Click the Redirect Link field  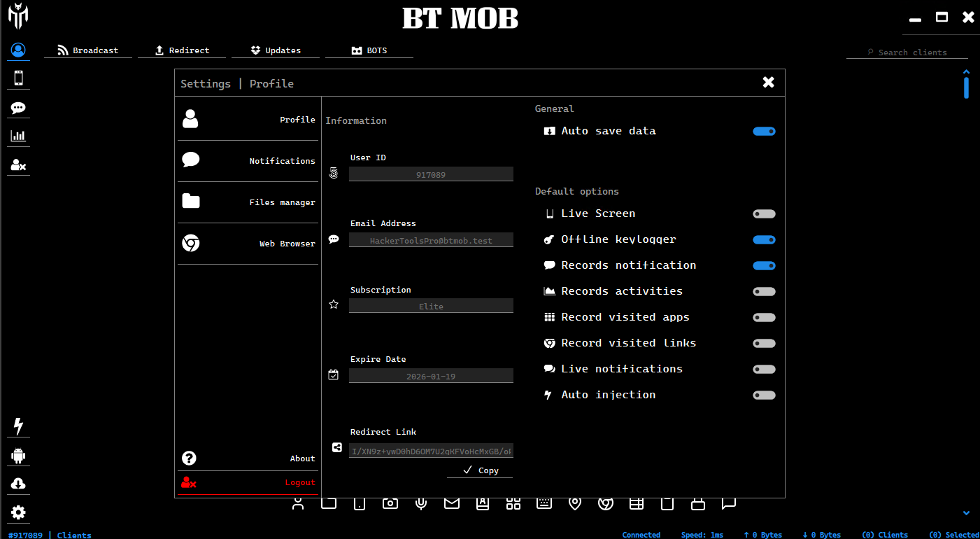click(x=431, y=451)
